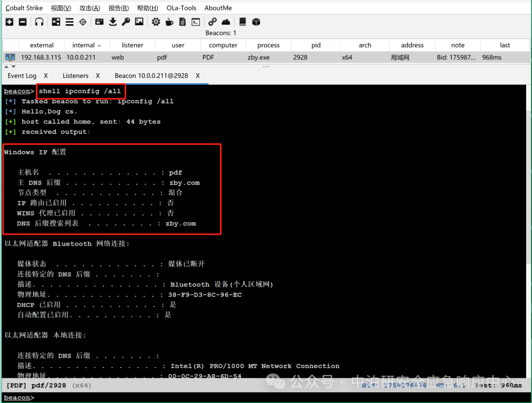Image resolution: width=532 pixels, height=403 pixels.
Task: Open the 帮助(H) menu
Action: (x=147, y=8)
